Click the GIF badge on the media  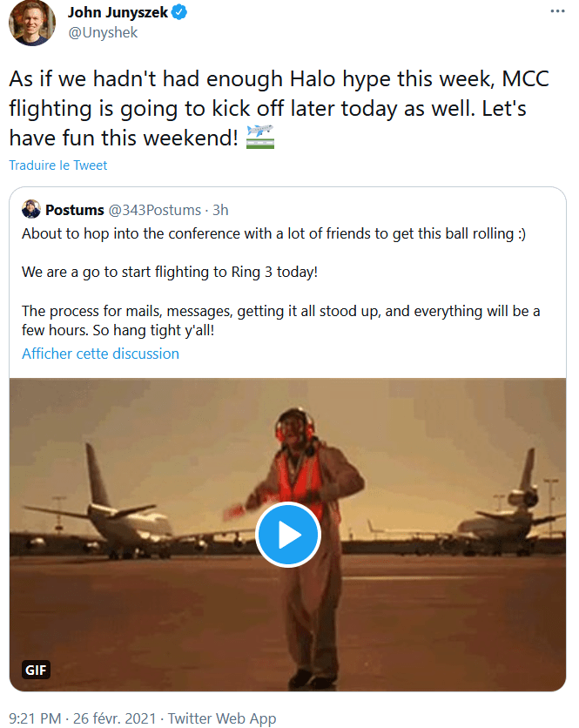tap(37, 670)
